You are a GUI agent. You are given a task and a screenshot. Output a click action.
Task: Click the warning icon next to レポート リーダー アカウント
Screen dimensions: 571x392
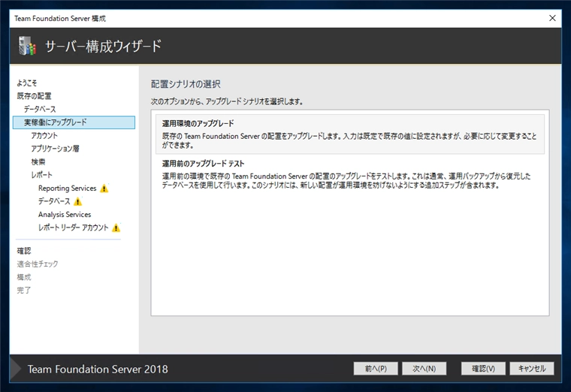click(x=116, y=228)
